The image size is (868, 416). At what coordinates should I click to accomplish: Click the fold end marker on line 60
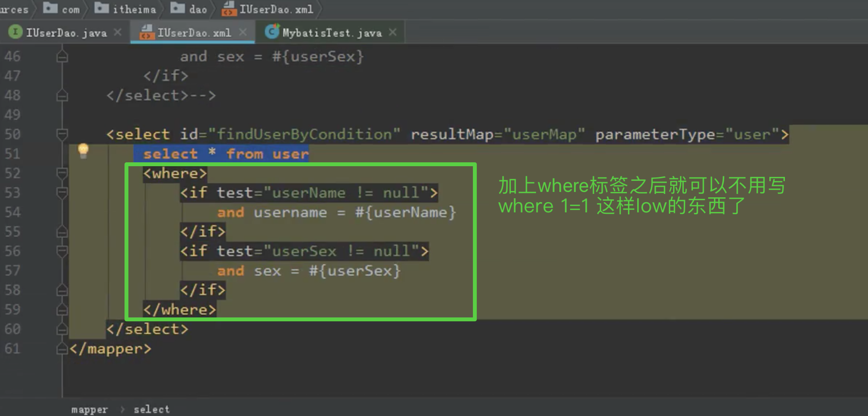click(x=62, y=329)
